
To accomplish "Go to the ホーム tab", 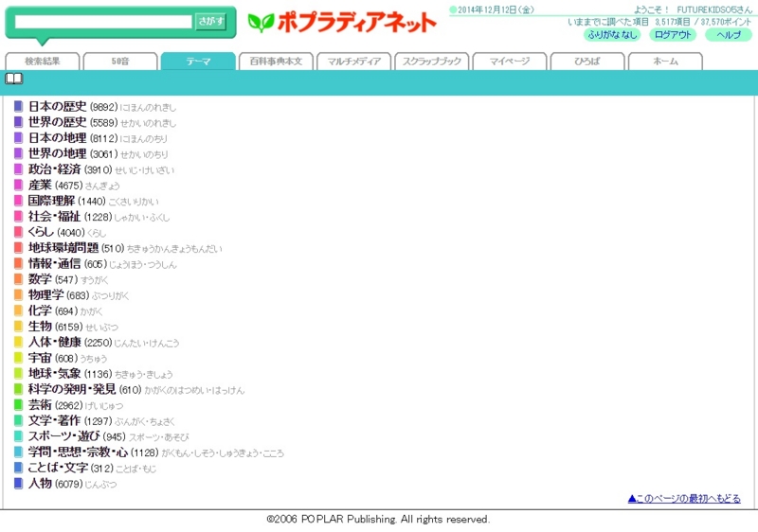I will pos(665,62).
